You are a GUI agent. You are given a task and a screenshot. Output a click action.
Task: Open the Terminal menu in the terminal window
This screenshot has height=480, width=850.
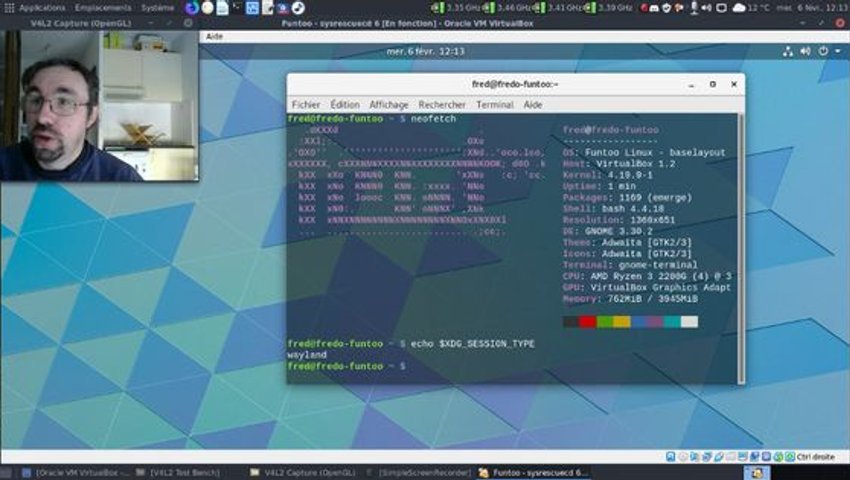(494, 104)
